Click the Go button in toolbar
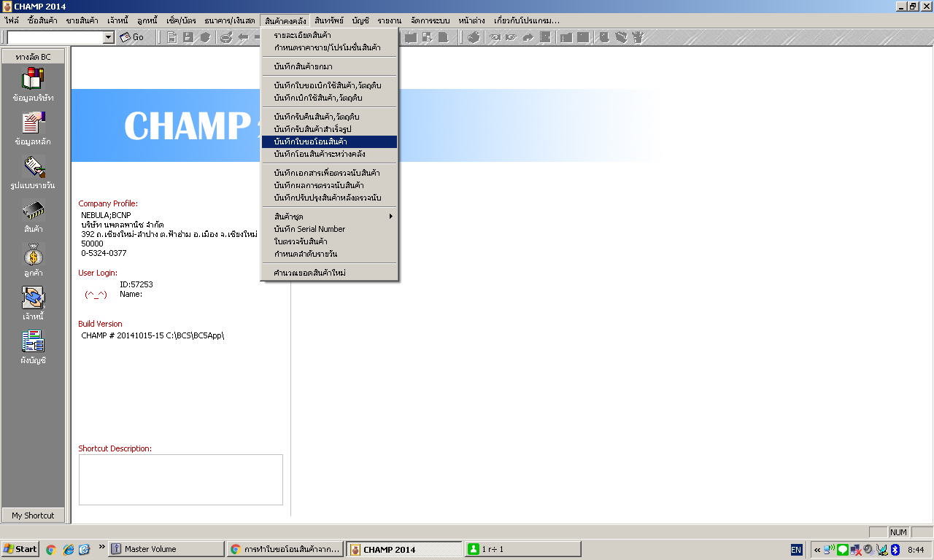The height and width of the screenshot is (560, 934). click(132, 37)
